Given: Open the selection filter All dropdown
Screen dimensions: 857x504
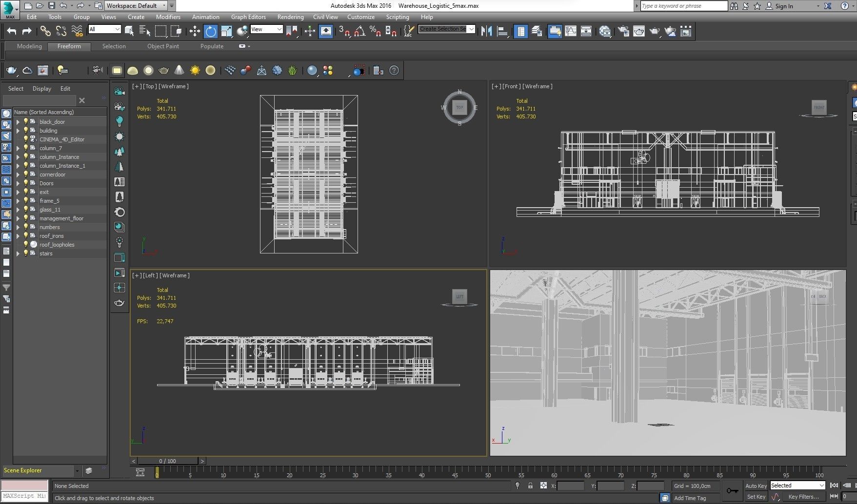Looking at the screenshot, I should (104, 29).
